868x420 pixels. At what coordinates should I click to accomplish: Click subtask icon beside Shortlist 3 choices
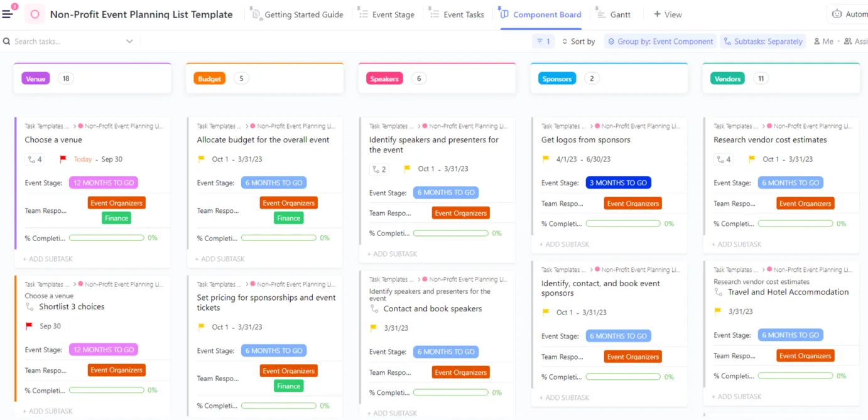tap(30, 307)
